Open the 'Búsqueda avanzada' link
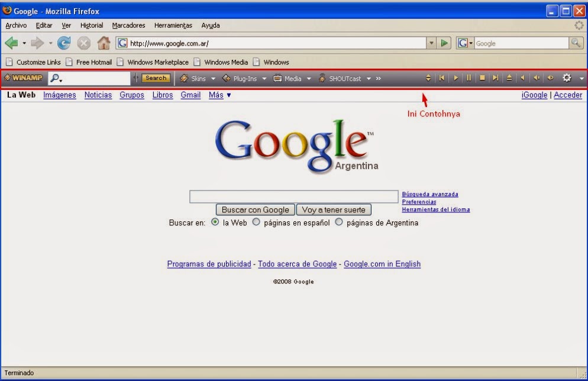Image resolution: width=588 pixels, height=381 pixels. click(430, 194)
